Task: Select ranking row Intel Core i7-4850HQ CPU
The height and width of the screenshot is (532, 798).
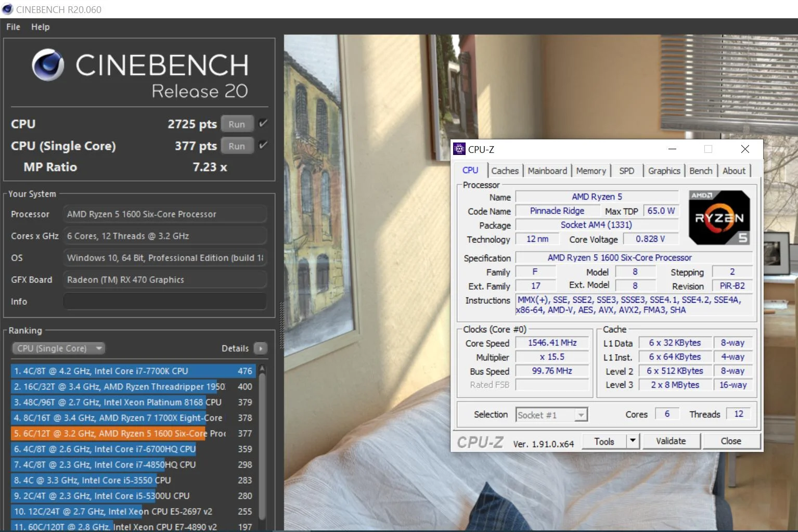Action: 133,464
